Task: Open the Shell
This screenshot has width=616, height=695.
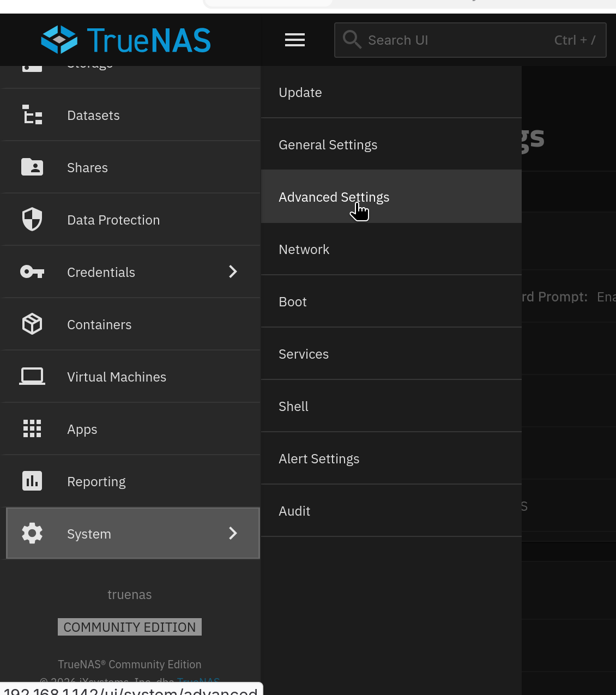Action: pos(391,406)
